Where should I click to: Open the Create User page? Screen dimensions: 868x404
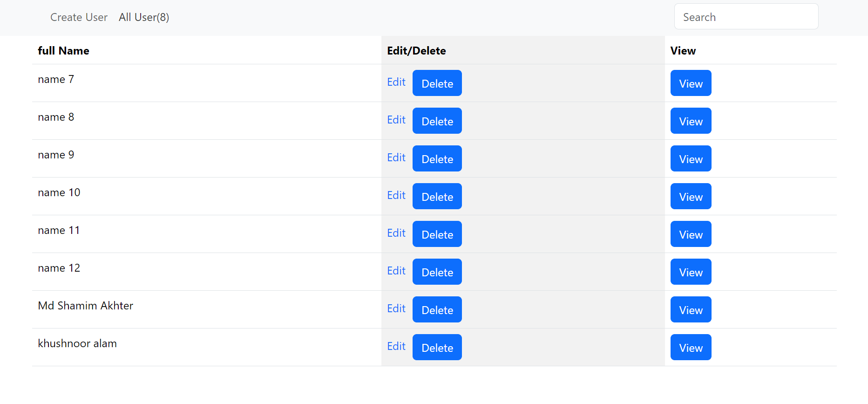79,17
